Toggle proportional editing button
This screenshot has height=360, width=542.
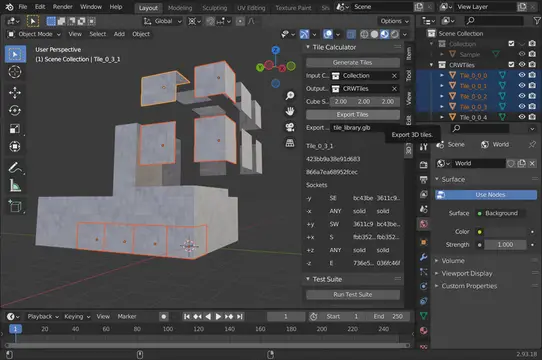point(240,21)
